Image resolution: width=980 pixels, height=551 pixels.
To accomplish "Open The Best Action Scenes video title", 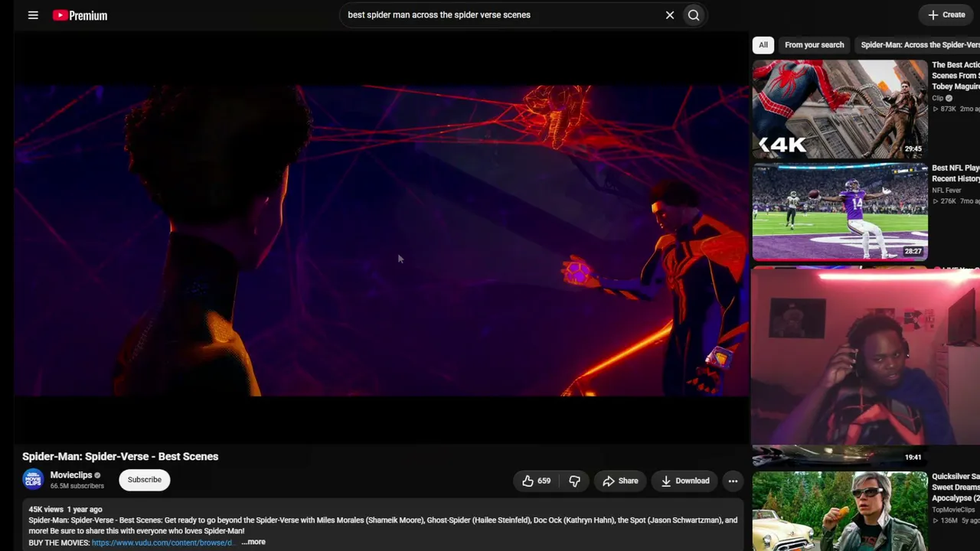I will pyautogui.click(x=955, y=76).
